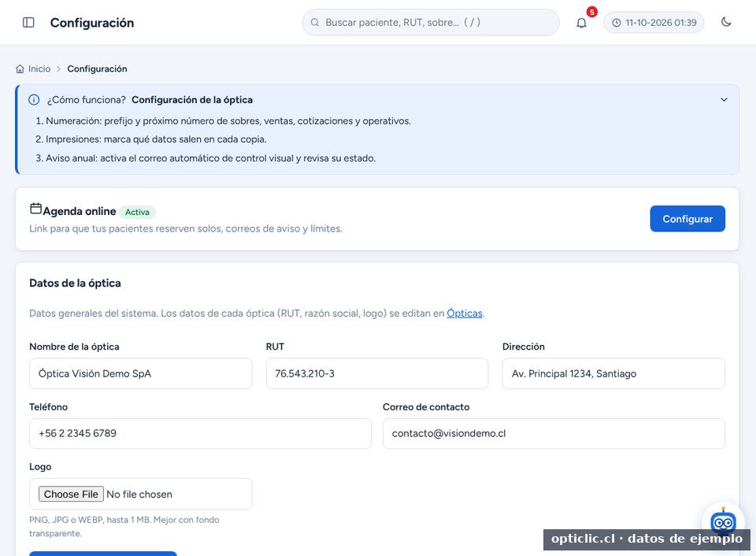
Task: Edit the RUT input field
Action: click(377, 373)
